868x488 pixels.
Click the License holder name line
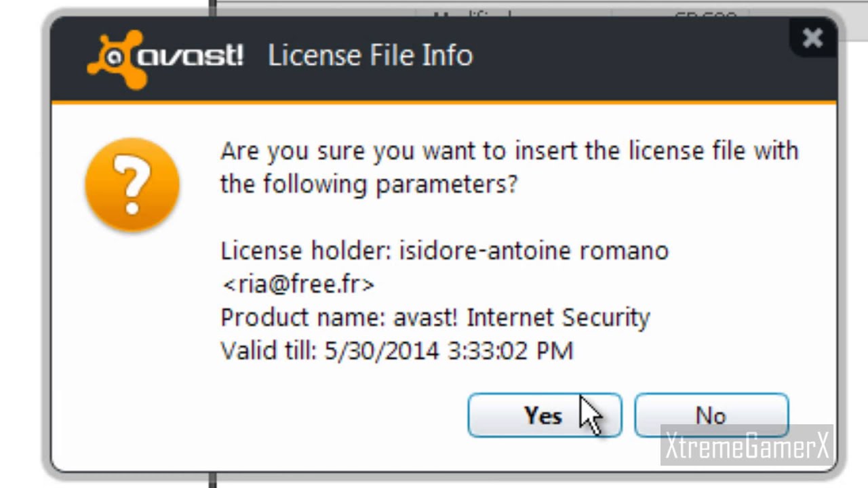pos(444,251)
